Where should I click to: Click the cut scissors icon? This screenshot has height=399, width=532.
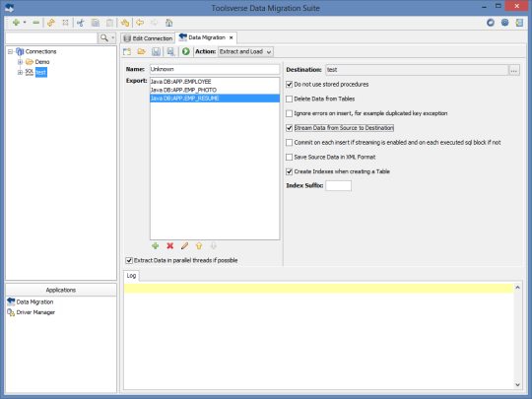point(81,23)
